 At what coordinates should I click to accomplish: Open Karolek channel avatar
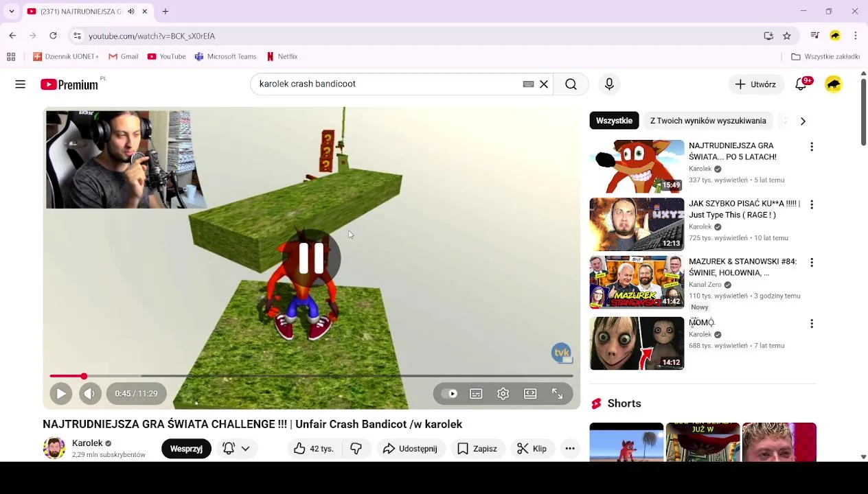tap(54, 448)
